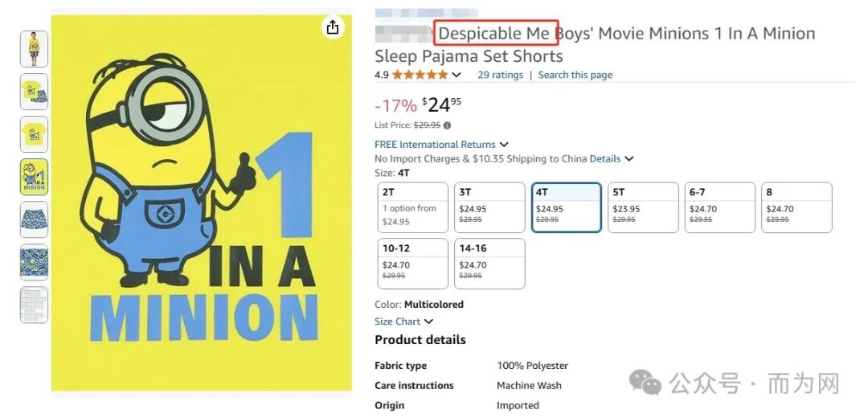Screen dimensions: 868x418
Task: Pick the 10-12 size option
Action: [x=412, y=264]
